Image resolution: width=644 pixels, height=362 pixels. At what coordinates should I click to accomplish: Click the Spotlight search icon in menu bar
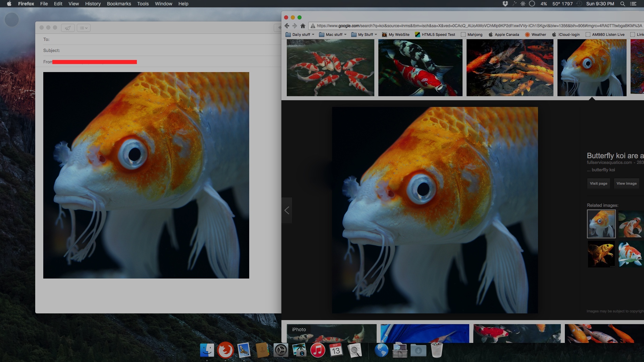[623, 4]
